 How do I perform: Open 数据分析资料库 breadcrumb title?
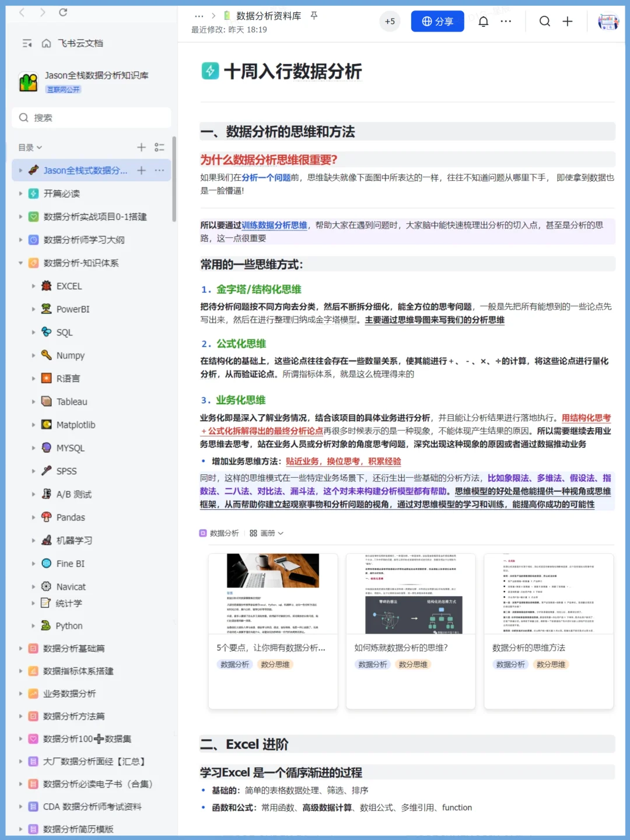pos(268,16)
